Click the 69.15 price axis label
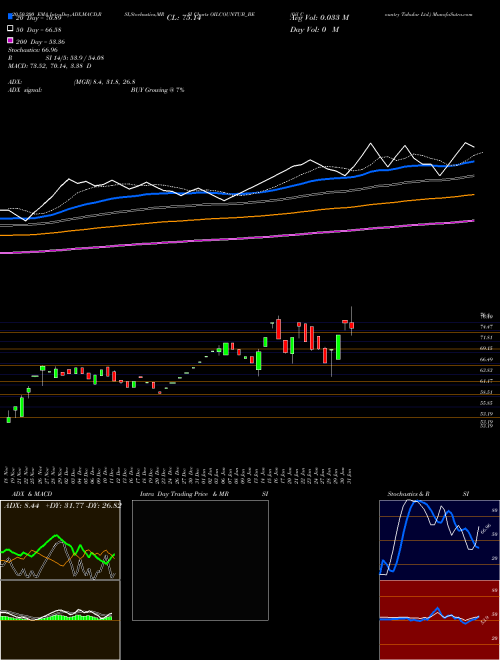 487,348
